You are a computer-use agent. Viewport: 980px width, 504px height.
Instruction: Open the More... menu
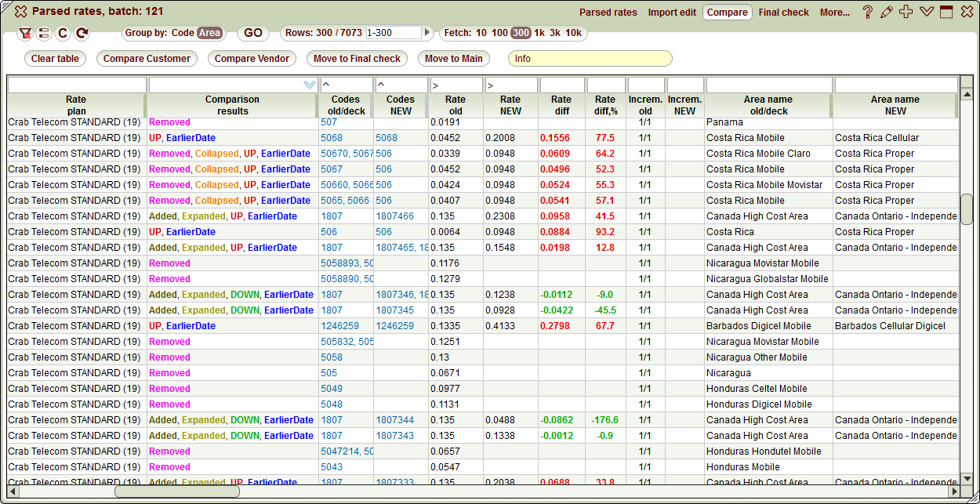pos(834,12)
